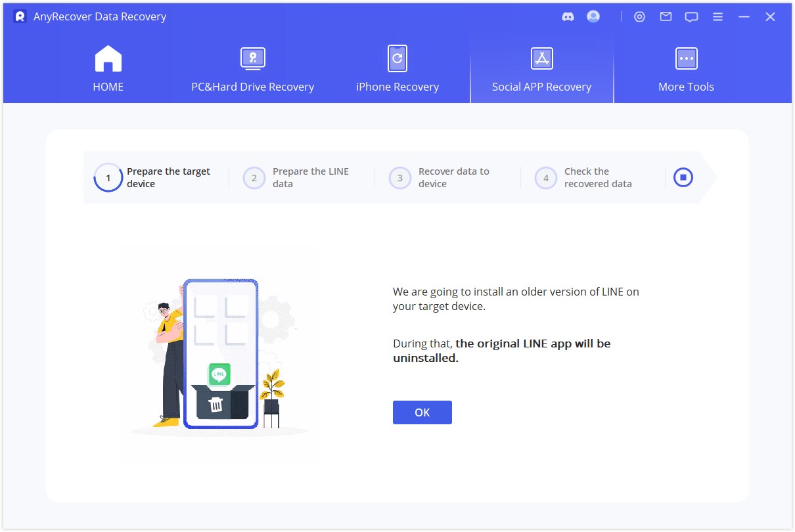This screenshot has height=532, width=795.
Task: Open the user account avatar
Action: pos(593,16)
